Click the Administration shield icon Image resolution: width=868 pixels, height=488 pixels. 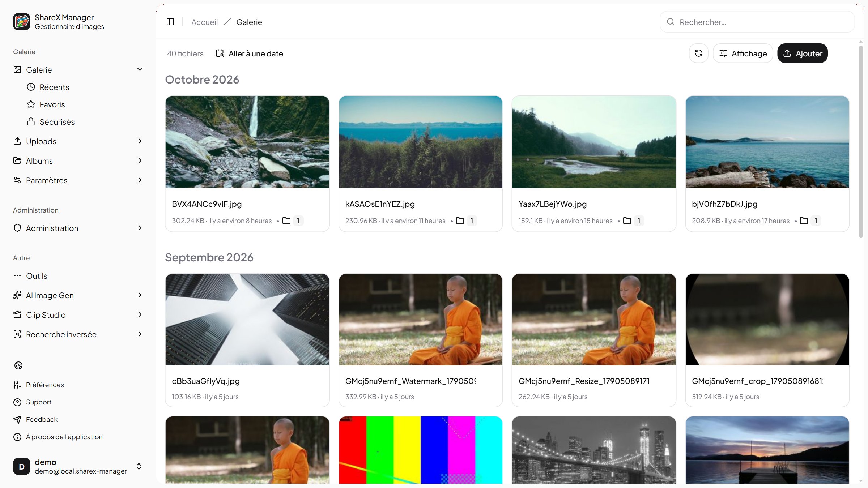coord(17,228)
